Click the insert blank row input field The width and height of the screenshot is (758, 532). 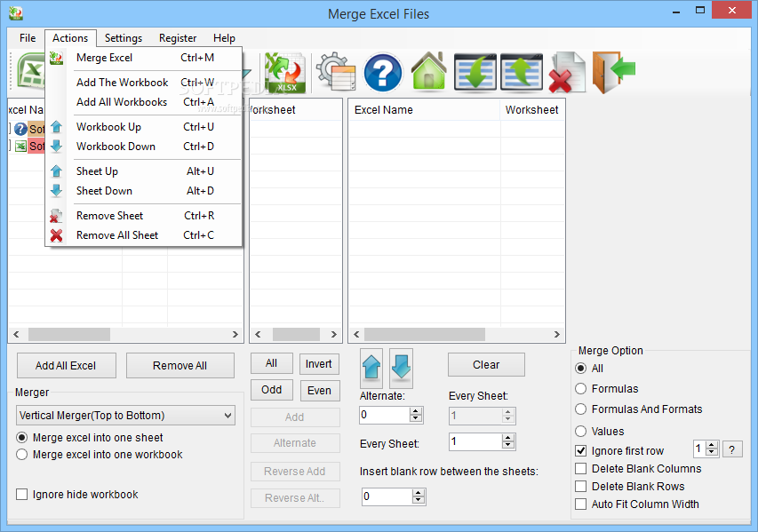387,496
